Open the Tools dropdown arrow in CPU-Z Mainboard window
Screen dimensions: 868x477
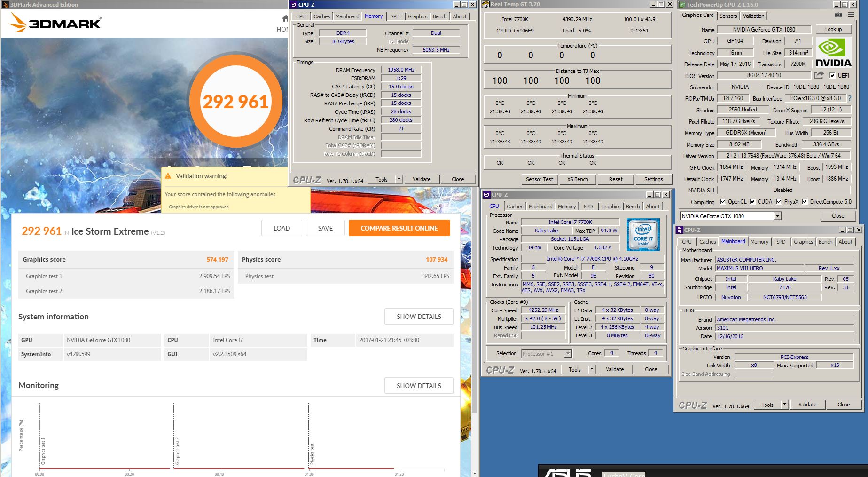(x=784, y=405)
